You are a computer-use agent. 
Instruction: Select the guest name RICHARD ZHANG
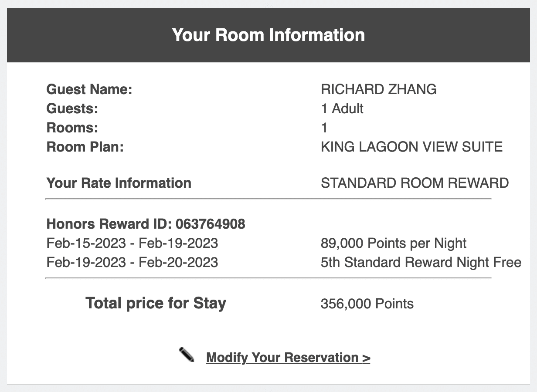point(378,89)
